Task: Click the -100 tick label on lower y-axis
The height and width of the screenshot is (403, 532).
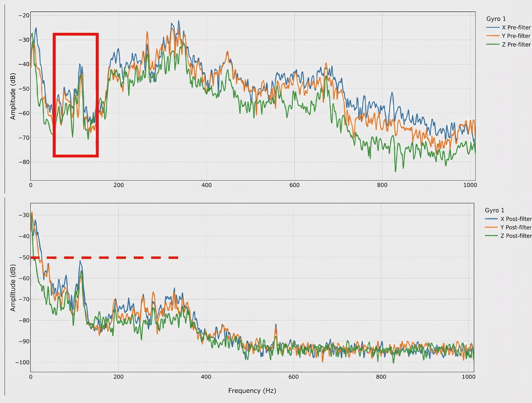Action: click(x=22, y=363)
